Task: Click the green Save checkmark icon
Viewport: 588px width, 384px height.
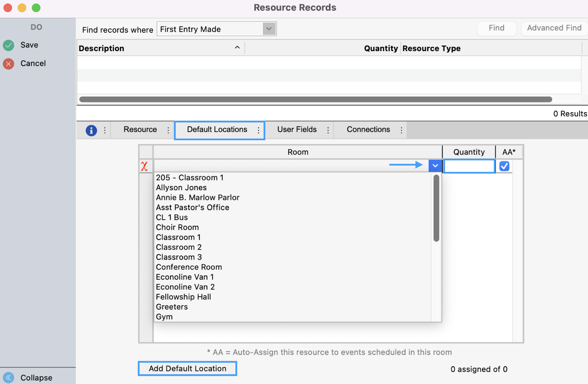Action: (9, 45)
